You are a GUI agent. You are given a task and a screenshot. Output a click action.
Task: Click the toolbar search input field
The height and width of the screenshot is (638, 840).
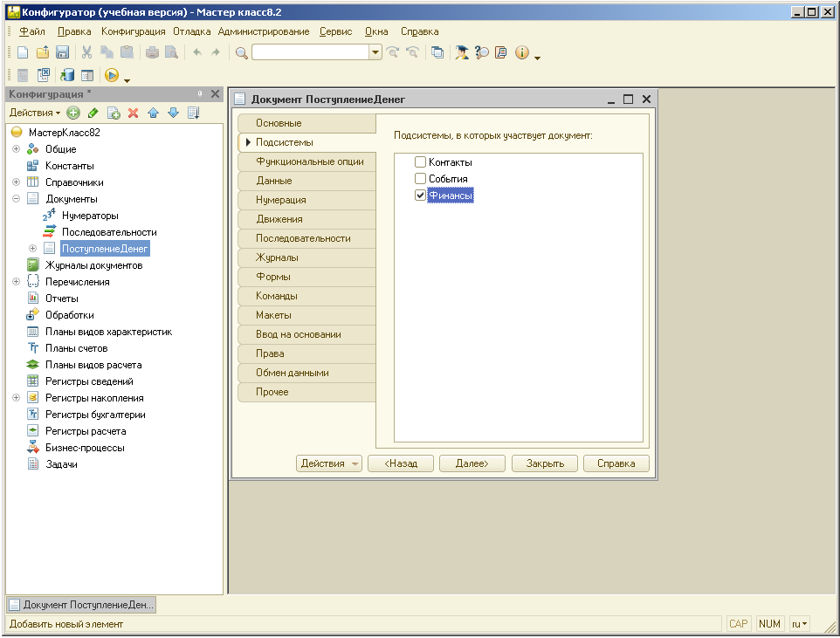[x=310, y=52]
